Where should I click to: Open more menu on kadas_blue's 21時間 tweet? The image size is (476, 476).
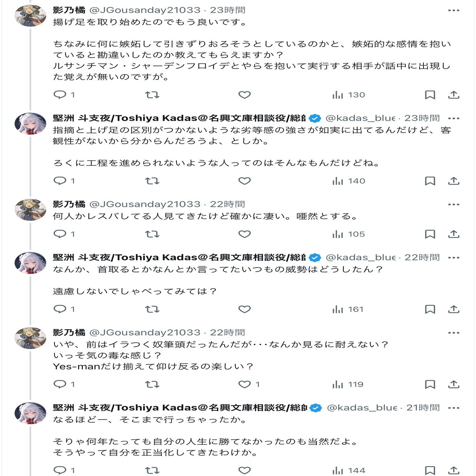point(454,408)
